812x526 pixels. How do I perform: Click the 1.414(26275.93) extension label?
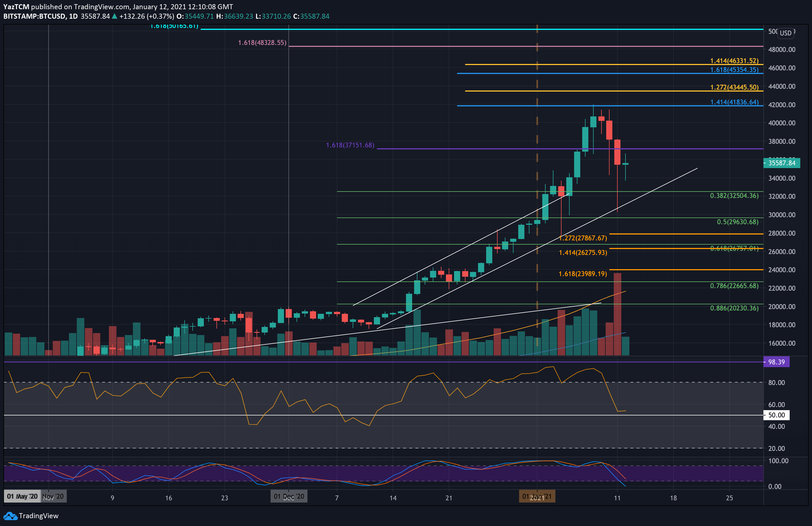583,253
